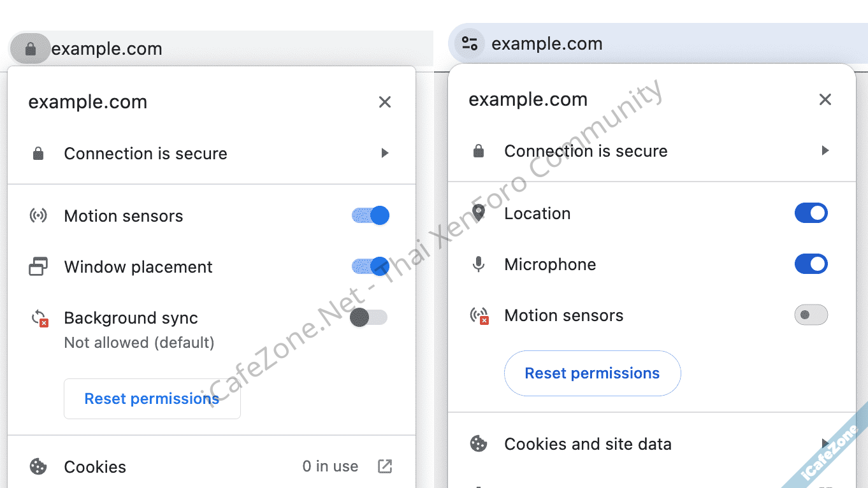Image resolution: width=868 pixels, height=488 pixels.
Task: Disable the Window placement toggle
Action: pyautogui.click(x=370, y=266)
